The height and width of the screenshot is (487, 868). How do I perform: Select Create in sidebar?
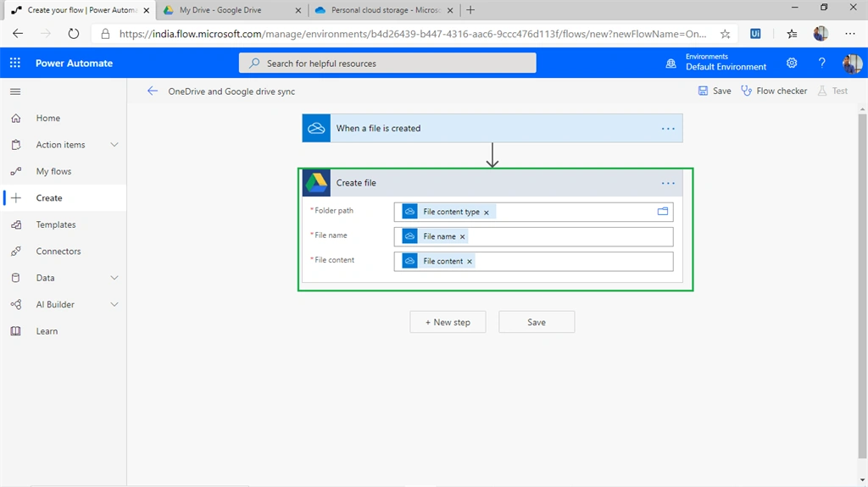pos(63,197)
